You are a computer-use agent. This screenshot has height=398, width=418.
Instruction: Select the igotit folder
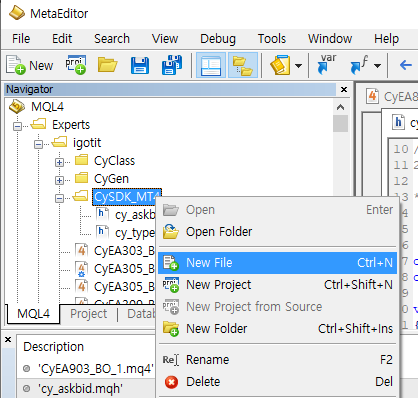87,143
